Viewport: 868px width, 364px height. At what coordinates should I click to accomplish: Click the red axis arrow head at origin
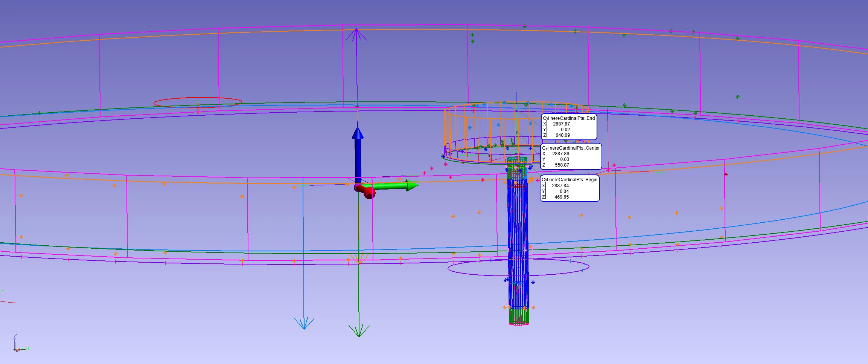click(369, 193)
